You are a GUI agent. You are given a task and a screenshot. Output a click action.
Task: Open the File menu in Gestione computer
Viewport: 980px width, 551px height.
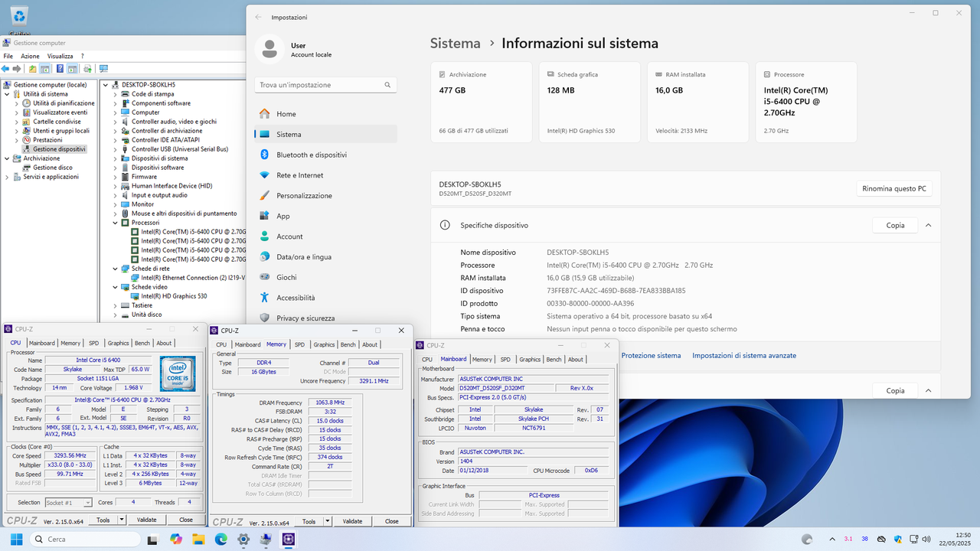8,56
